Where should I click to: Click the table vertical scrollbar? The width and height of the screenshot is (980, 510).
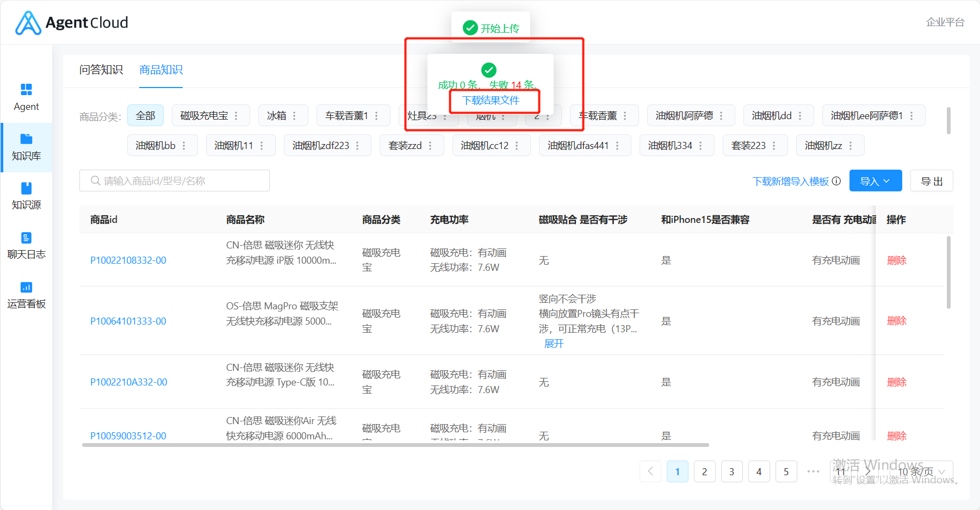(x=948, y=272)
